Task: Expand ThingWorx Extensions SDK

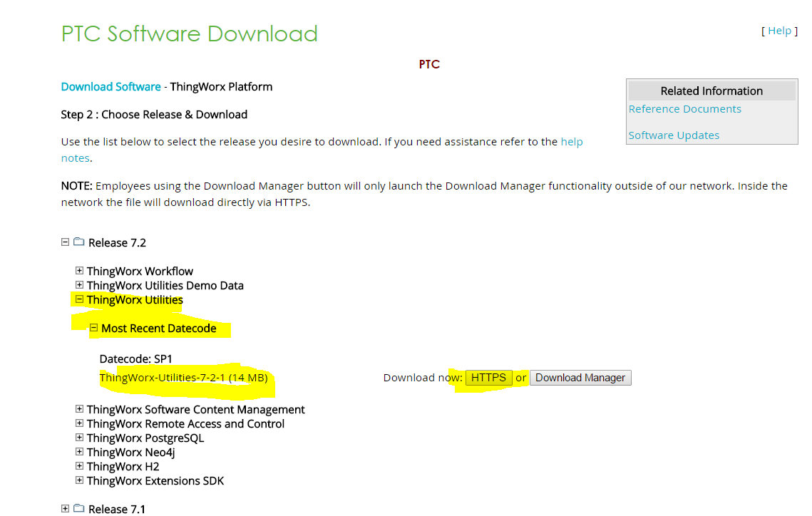Action: tap(79, 480)
